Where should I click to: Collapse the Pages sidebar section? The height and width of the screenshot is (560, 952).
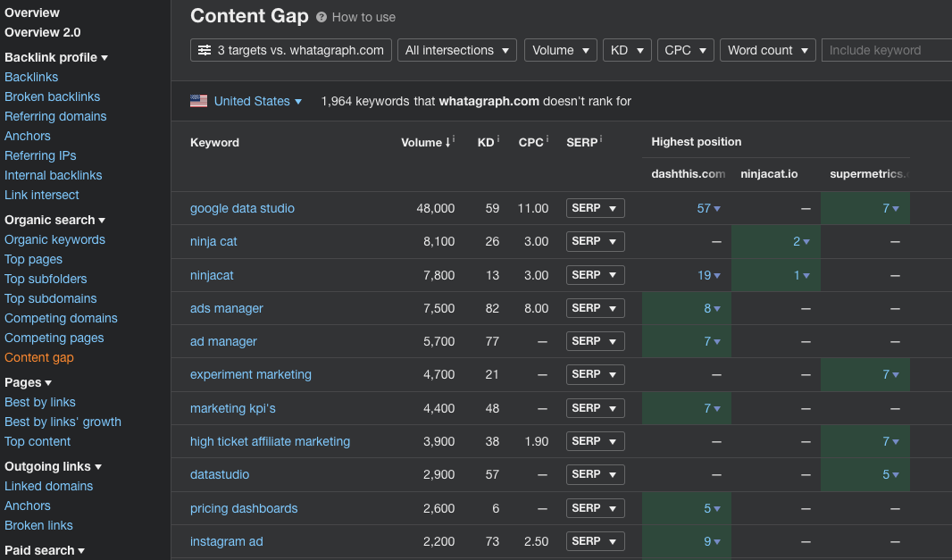click(x=28, y=382)
